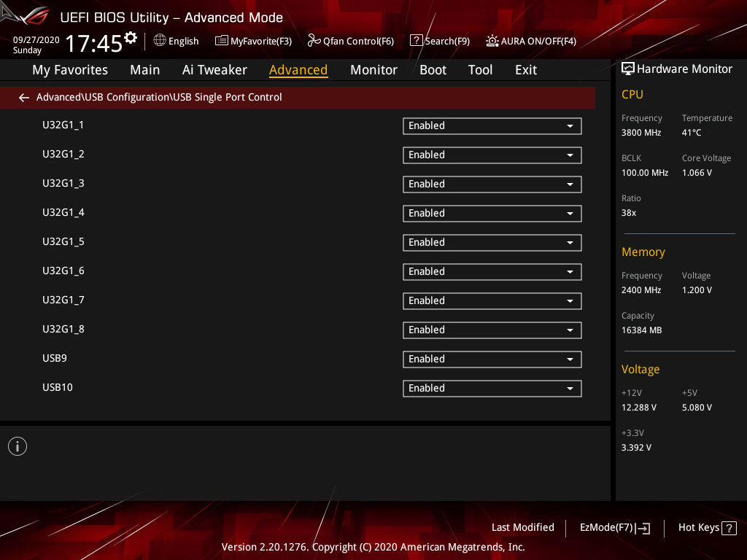Open the U32G1_1 Enabled dropdown
Screen dimensions: 747x560
[x=492, y=126]
